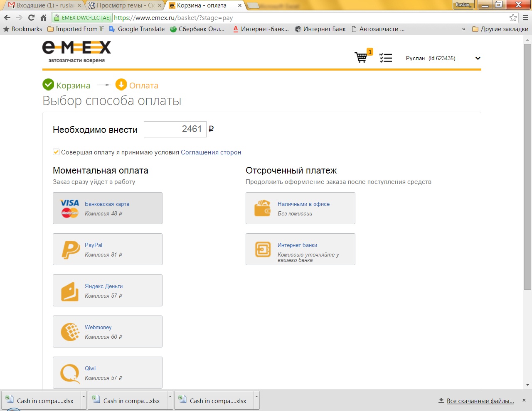Uncheck the agreement acceptance checkbox

coord(56,152)
